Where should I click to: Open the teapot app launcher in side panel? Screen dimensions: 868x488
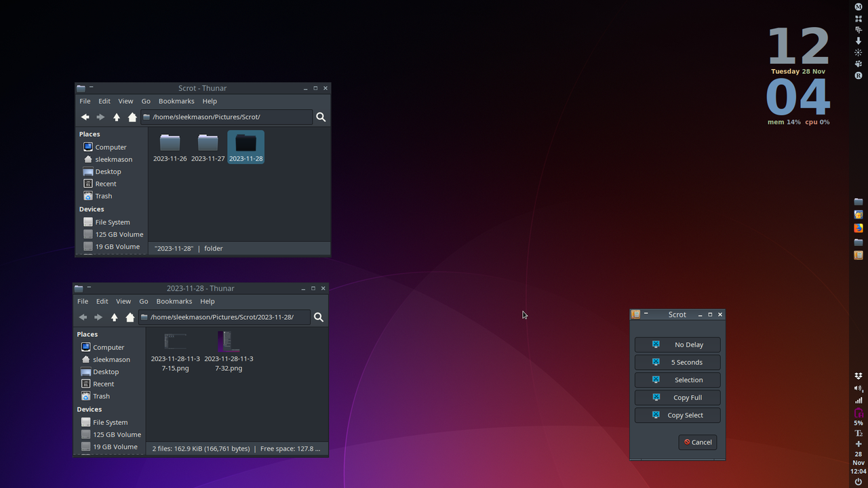(859, 215)
